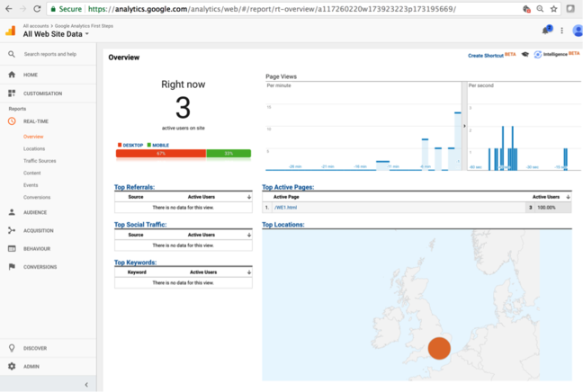Open Admin gear settings
583x392 pixels.
(12, 366)
